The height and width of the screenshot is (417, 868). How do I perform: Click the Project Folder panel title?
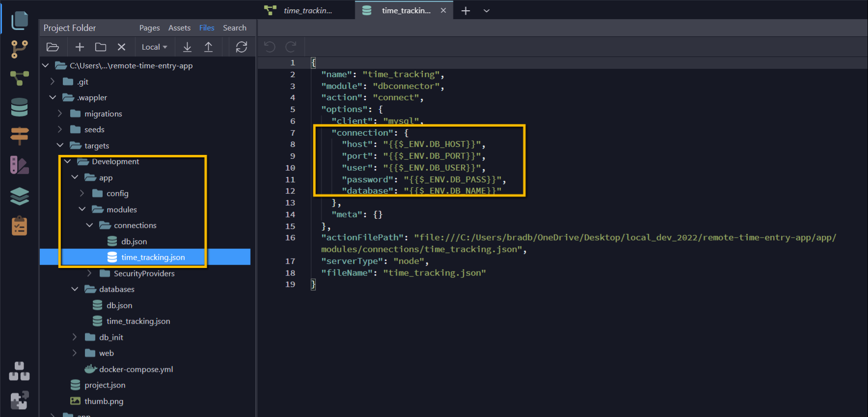(x=70, y=28)
